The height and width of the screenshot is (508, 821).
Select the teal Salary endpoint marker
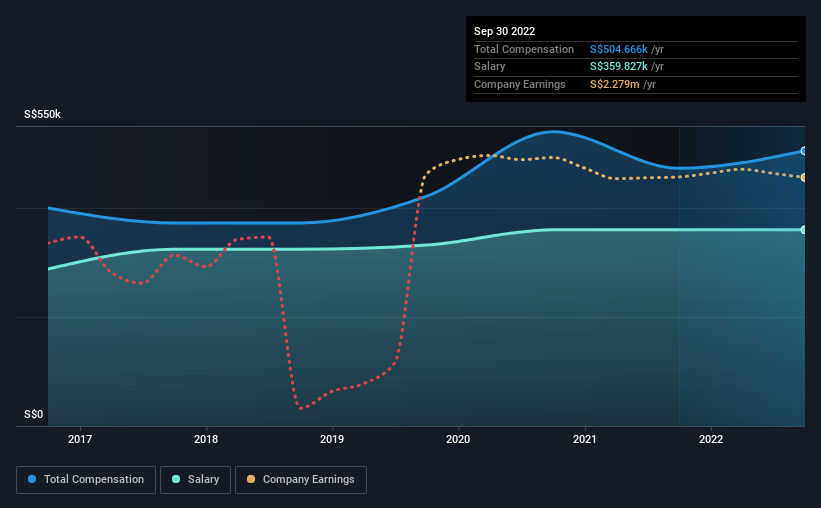(804, 229)
